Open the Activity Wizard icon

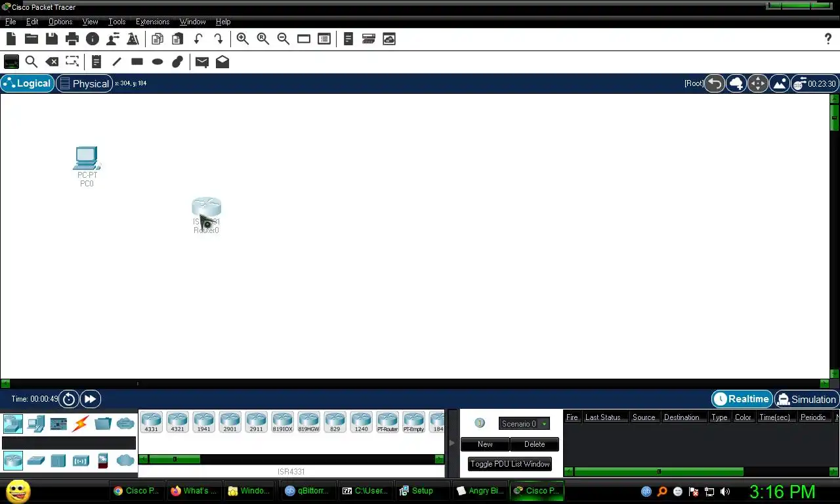pos(133,39)
